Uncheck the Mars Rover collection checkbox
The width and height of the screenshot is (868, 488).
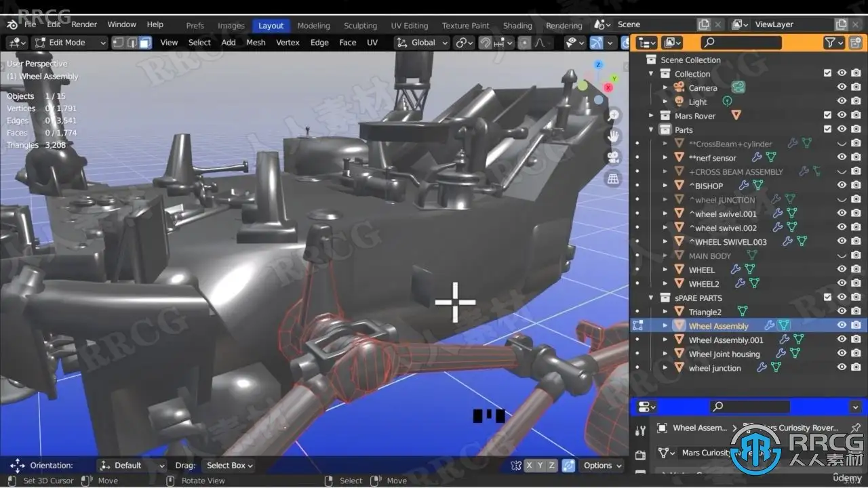click(x=827, y=115)
